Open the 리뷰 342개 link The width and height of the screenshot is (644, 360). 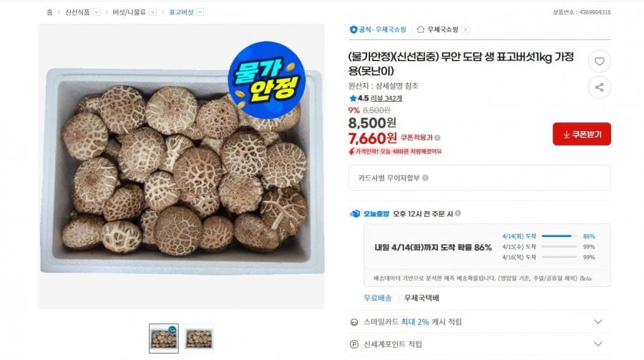point(386,98)
